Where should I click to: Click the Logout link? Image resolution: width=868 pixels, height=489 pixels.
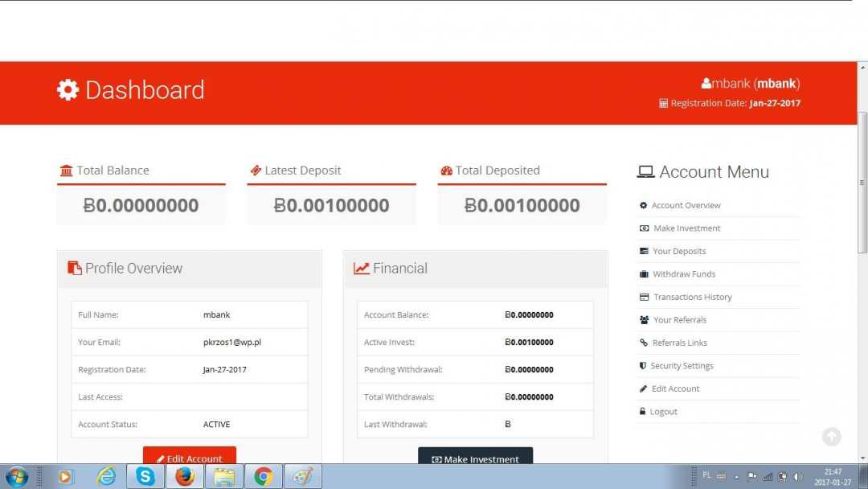663,412
